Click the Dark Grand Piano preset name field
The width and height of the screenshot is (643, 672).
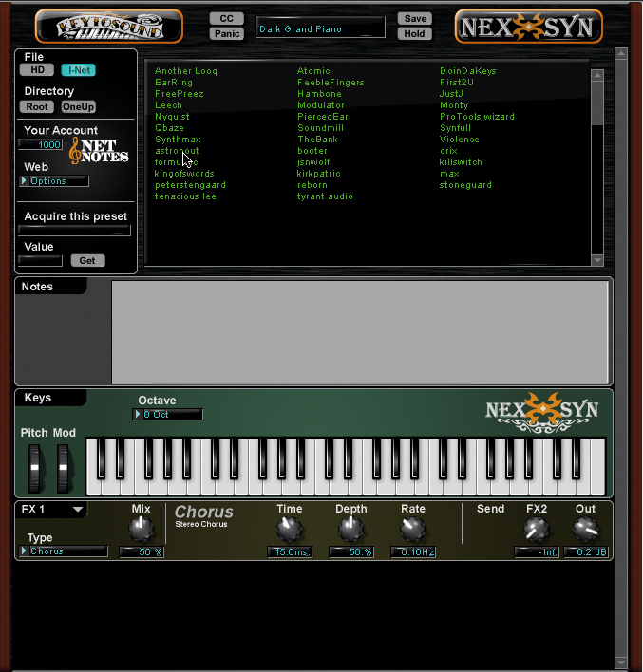[x=320, y=28]
